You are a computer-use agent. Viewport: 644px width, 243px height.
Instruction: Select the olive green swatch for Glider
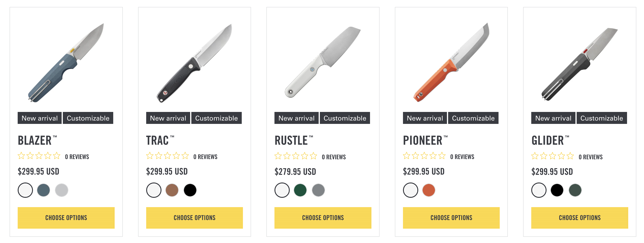(575, 190)
